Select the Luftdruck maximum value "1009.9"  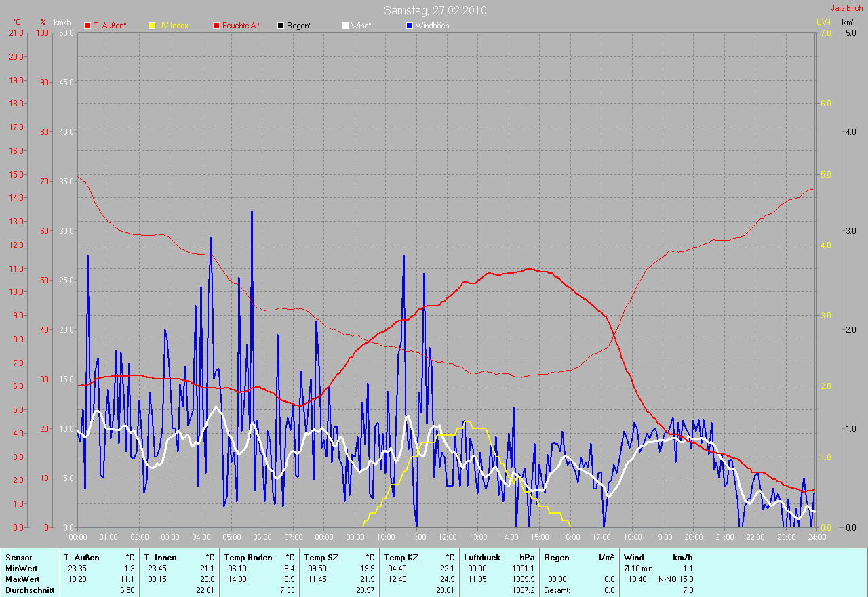523,579
